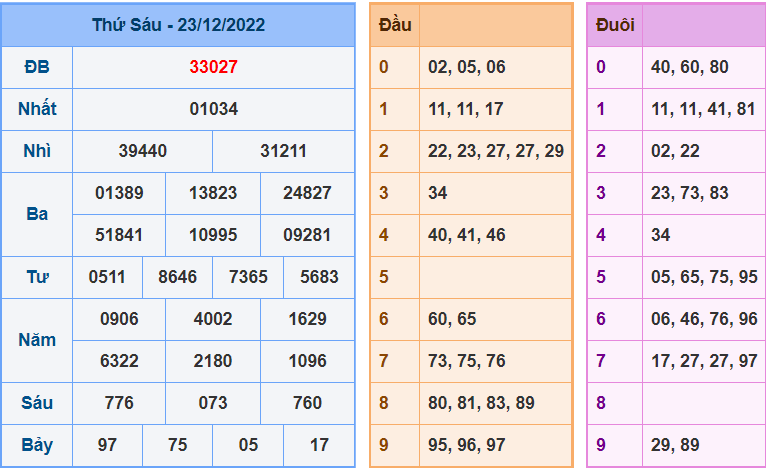The width and height of the screenshot is (766, 468).
Task: Click the Tư row label
Action: coord(37,277)
